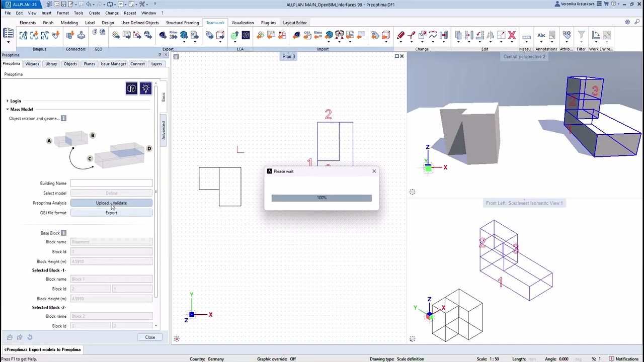Click the Scale 1:50 value in status bar

pyautogui.click(x=495, y=359)
